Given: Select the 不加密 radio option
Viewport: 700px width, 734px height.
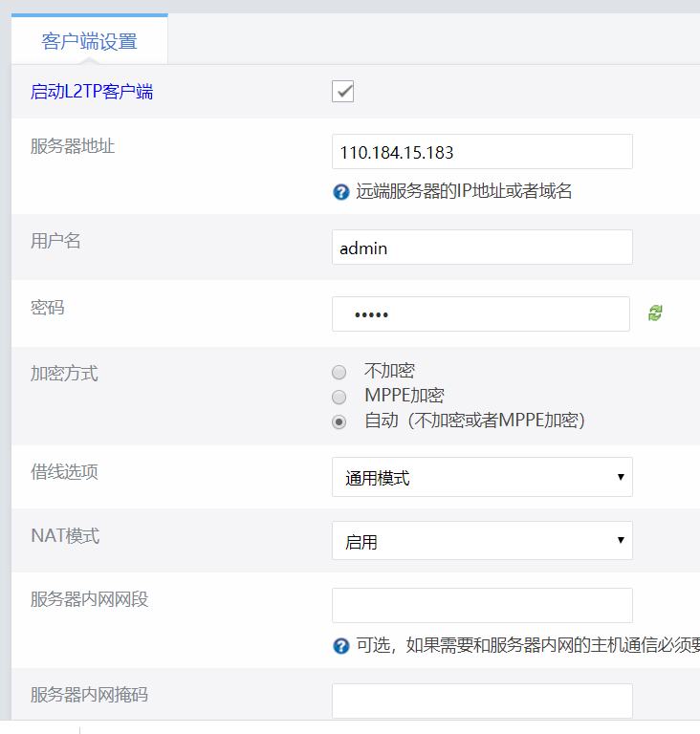Looking at the screenshot, I should pyautogui.click(x=339, y=372).
